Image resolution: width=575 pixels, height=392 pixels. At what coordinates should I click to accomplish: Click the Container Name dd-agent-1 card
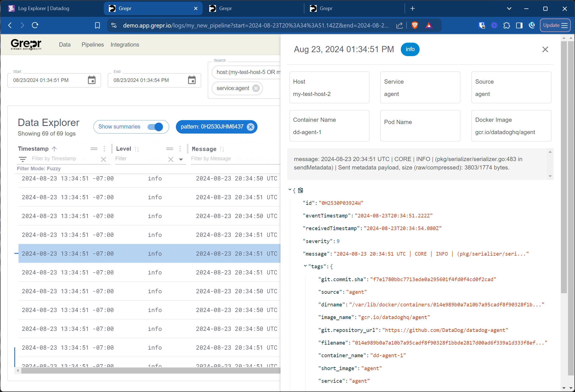click(329, 126)
